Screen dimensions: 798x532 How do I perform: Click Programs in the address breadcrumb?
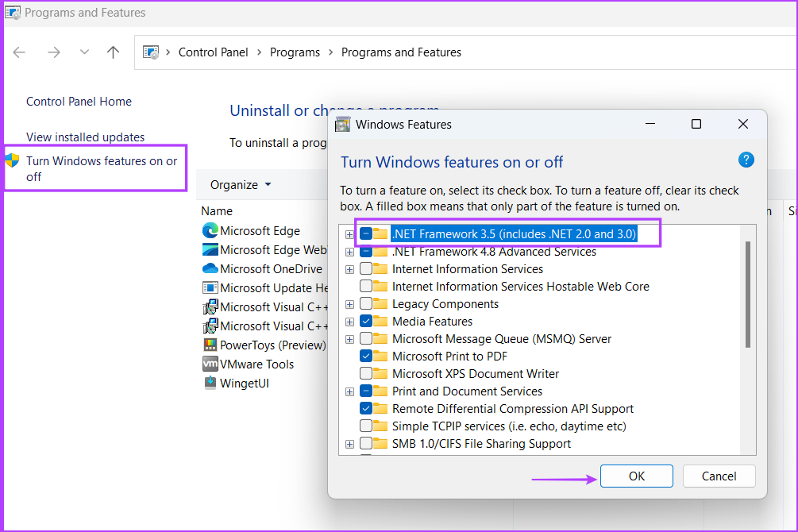[295, 52]
